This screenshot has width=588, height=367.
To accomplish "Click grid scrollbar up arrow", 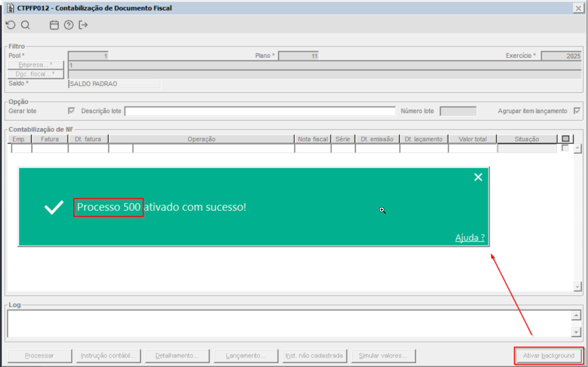I will (578, 149).
